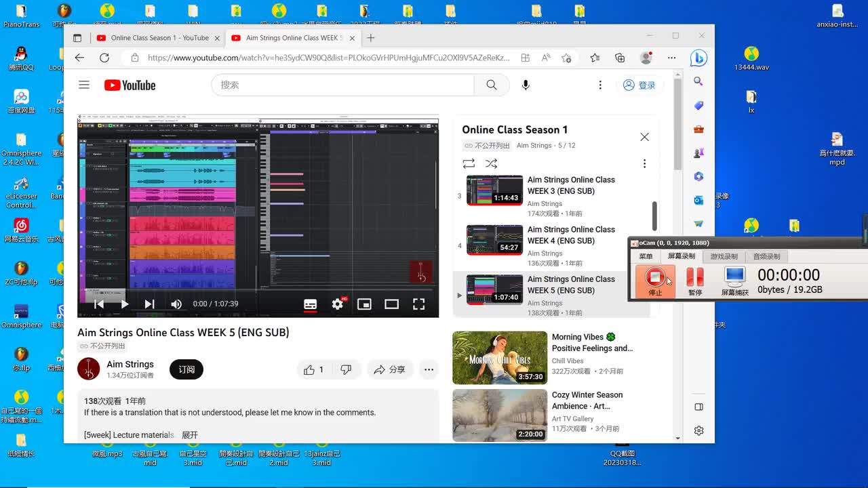
Task: Toggle shuffle for the playlist
Action: [492, 163]
